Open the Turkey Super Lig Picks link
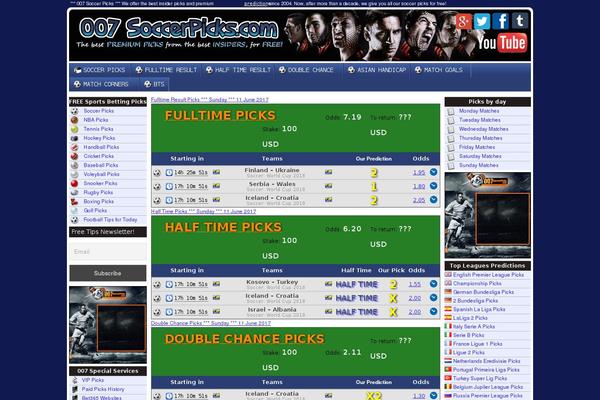The image size is (600, 400). (480, 378)
